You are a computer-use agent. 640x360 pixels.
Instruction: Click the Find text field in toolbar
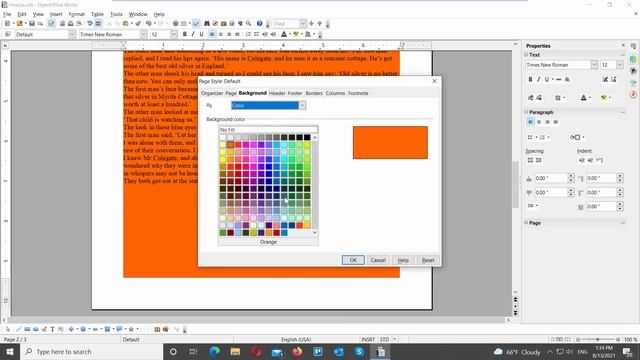tap(287, 24)
